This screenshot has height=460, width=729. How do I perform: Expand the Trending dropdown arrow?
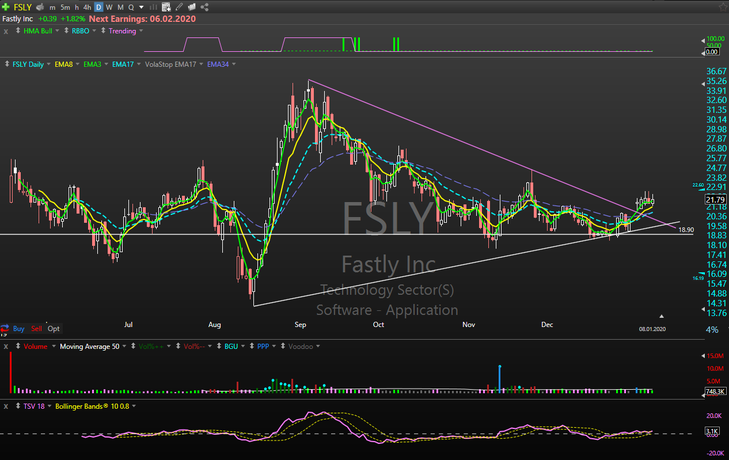click(141, 31)
